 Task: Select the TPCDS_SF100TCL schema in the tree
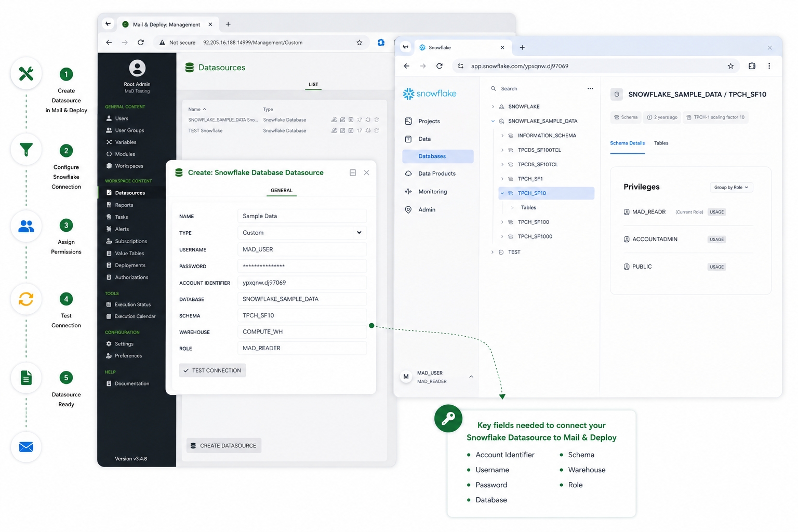(539, 150)
